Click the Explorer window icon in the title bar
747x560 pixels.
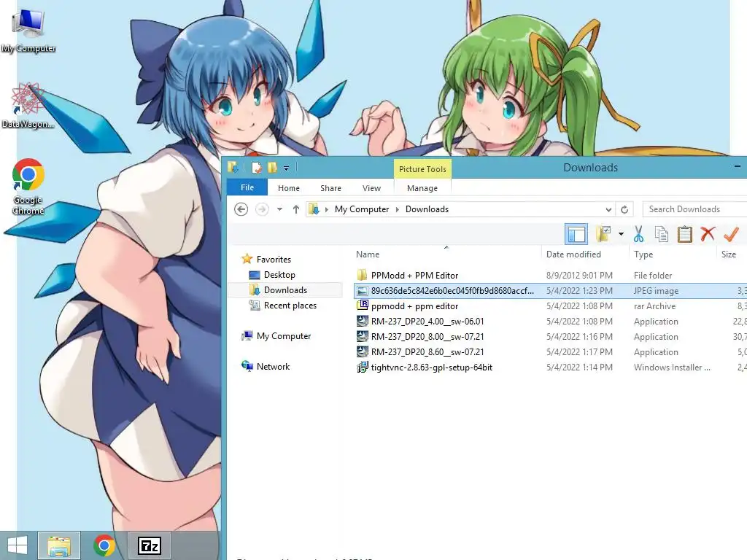(233, 167)
